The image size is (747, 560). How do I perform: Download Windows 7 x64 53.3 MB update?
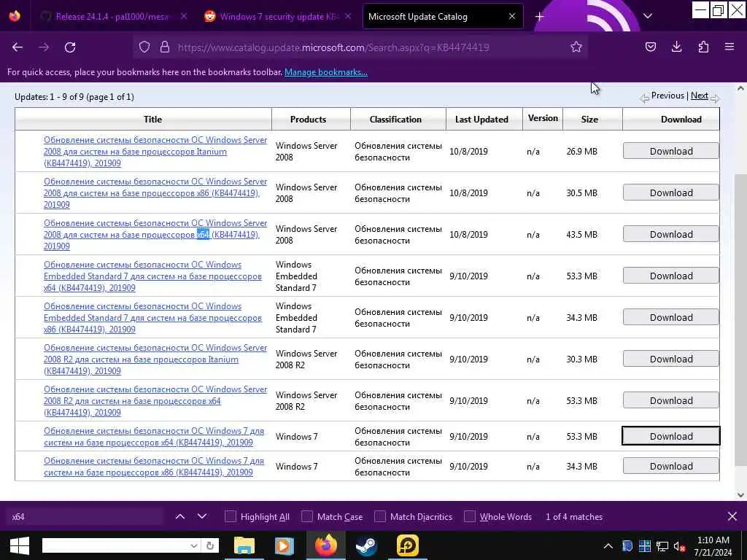(671, 436)
